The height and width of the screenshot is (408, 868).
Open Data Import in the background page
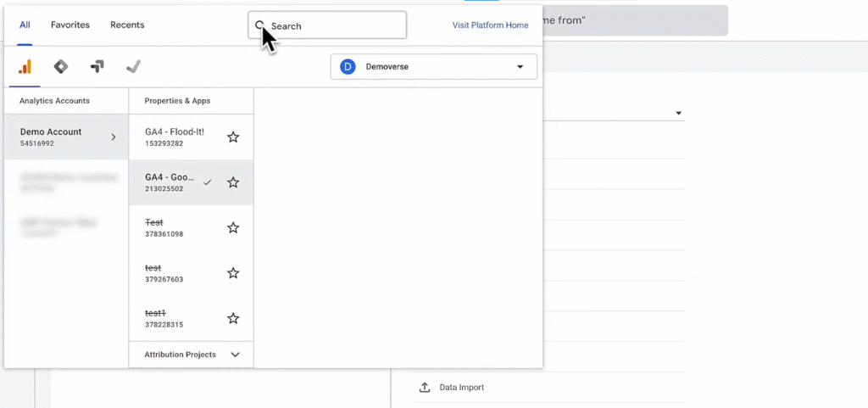tap(462, 388)
